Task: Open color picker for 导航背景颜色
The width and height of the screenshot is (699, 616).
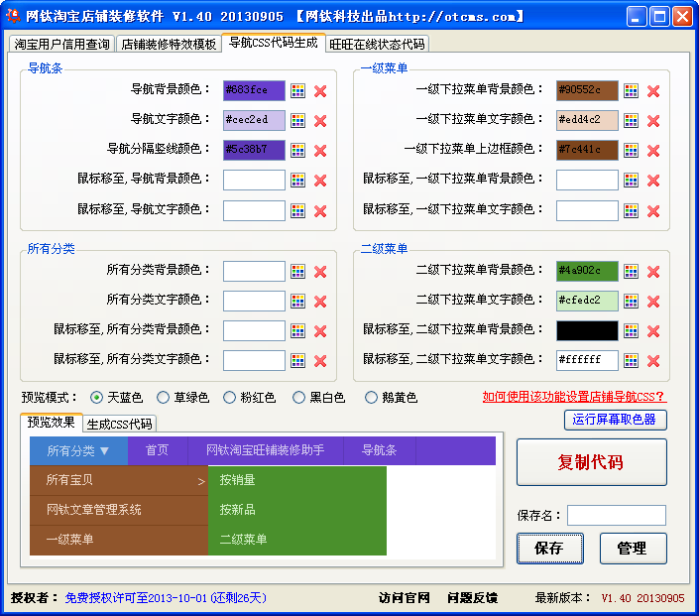Action: click(298, 91)
